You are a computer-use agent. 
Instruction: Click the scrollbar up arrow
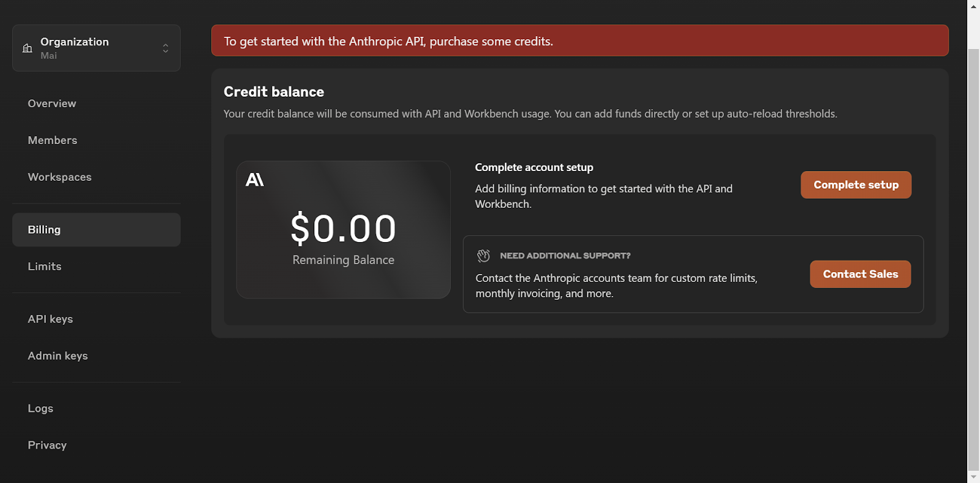pos(973,6)
